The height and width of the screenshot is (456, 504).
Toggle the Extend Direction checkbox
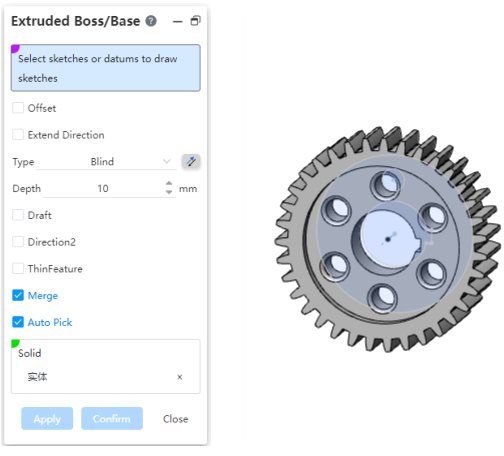[x=18, y=135]
